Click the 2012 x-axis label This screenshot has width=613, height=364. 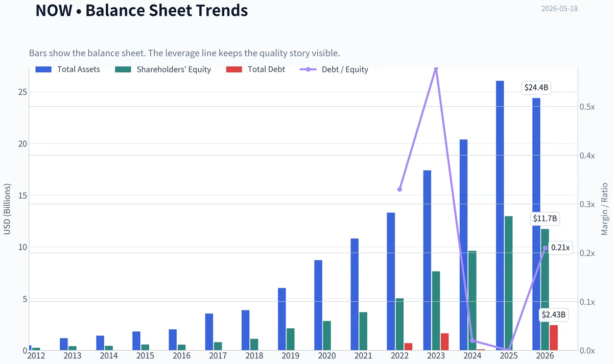point(36,355)
